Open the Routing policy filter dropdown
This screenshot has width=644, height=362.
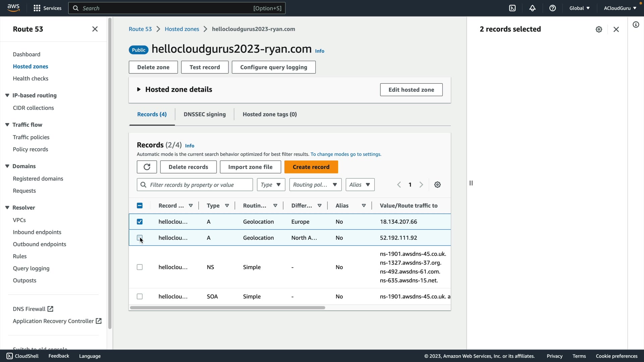point(315,185)
